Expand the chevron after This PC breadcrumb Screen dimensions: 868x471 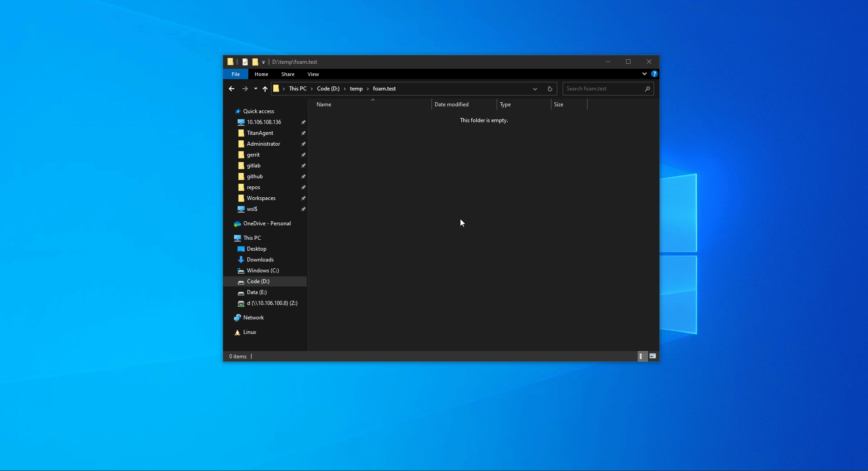[312, 89]
